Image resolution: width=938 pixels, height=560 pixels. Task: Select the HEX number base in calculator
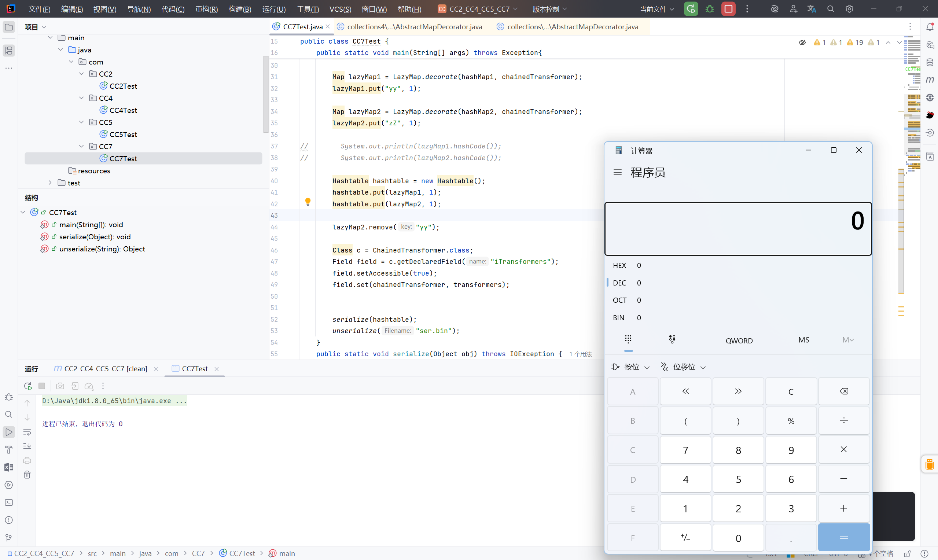(x=619, y=265)
